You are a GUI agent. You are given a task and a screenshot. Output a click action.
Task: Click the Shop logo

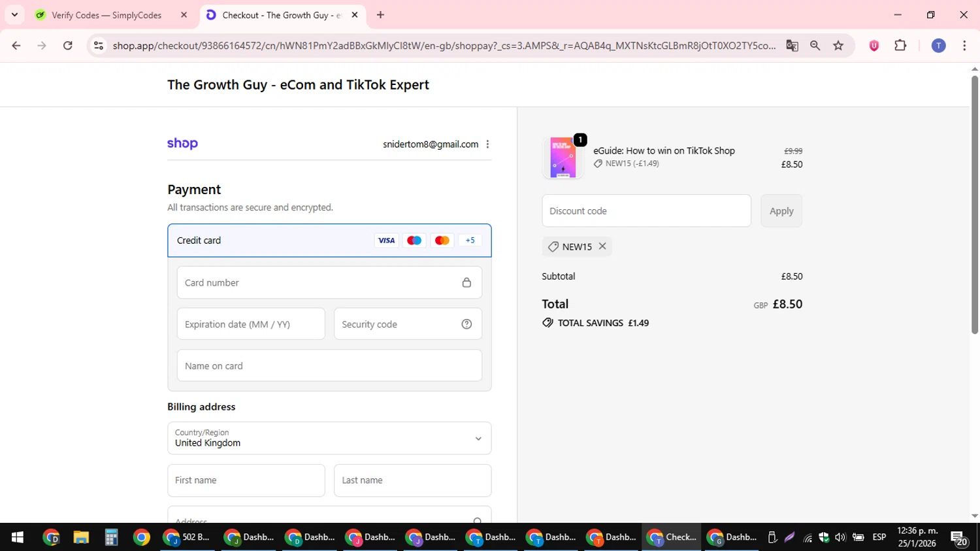[182, 144]
